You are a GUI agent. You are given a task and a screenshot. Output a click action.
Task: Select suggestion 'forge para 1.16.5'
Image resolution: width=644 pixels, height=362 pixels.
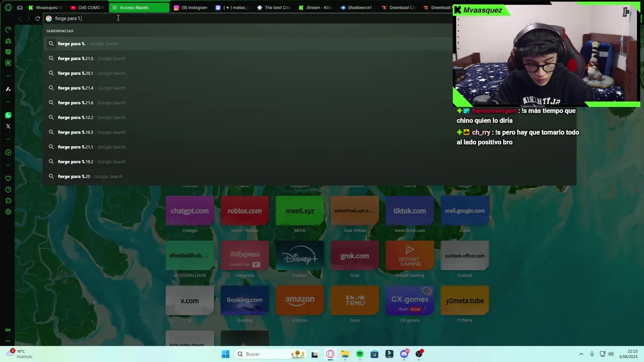coord(247,132)
